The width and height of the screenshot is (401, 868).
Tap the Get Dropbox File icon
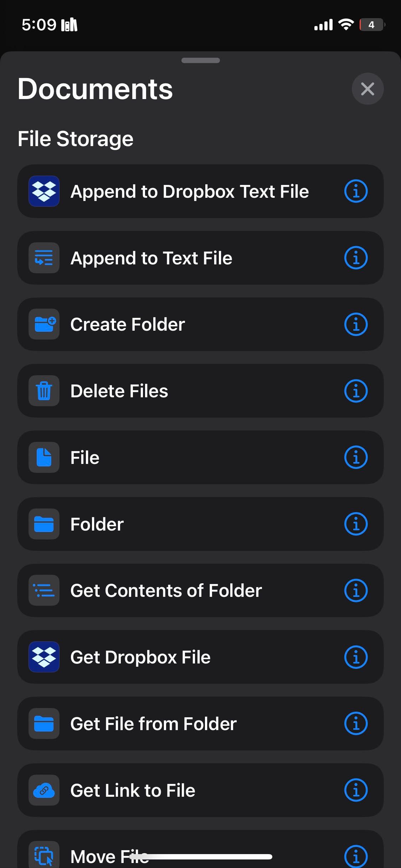[x=44, y=657]
